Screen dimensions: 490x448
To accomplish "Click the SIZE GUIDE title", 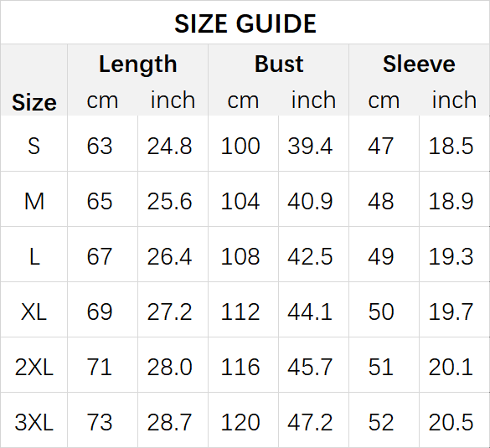I will pos(245,23).
